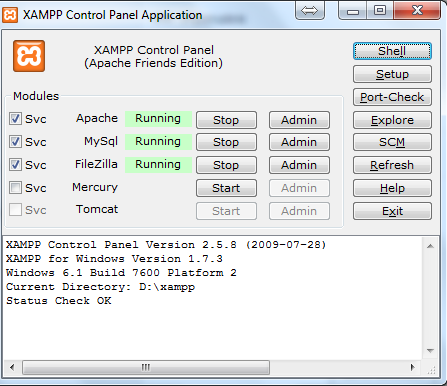Click the MySql Running status label

(x=158, y=142)
